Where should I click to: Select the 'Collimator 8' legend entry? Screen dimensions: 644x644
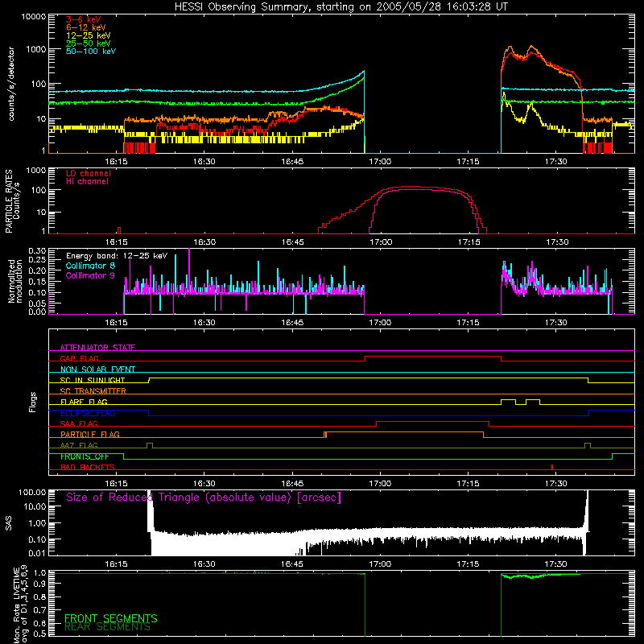click(x=90, y=266)
